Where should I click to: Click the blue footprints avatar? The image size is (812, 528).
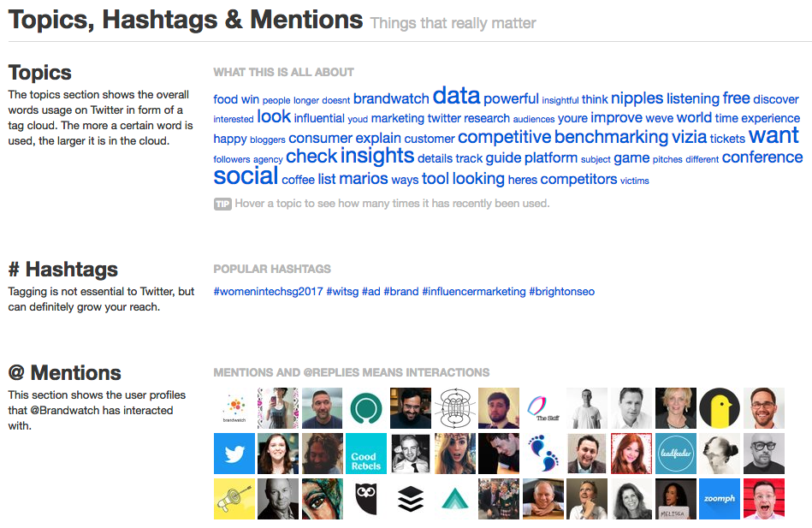pyautogui.click(x=542, y=454)
